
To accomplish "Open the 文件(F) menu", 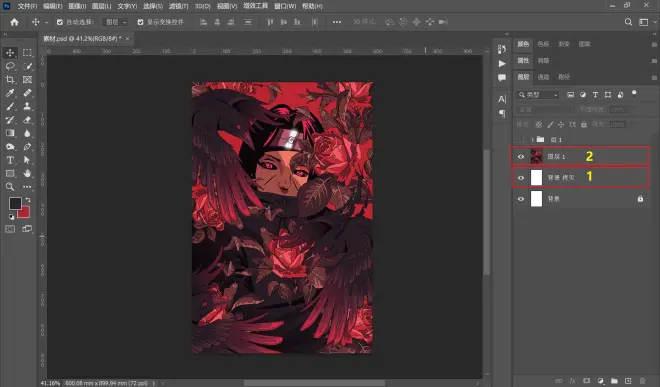I will coord(27,6).
